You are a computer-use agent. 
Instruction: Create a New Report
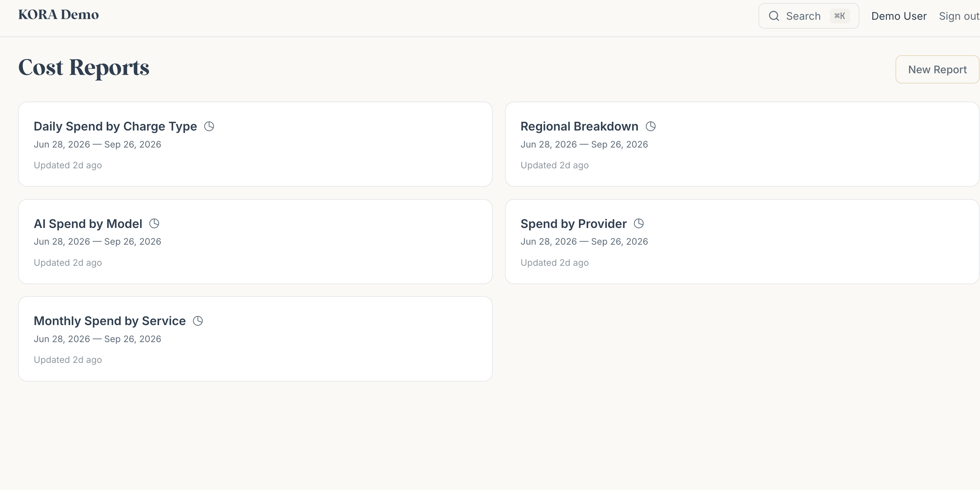tap(937, 69)
